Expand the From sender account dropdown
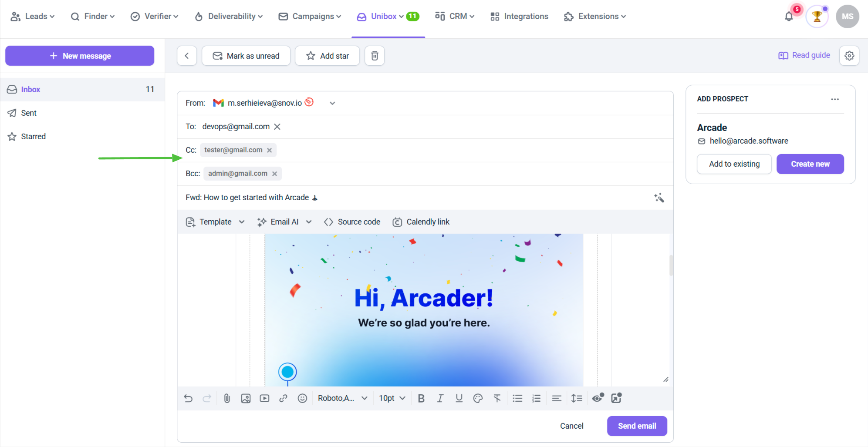Screen dimensions: 868x447 (332, 103)
